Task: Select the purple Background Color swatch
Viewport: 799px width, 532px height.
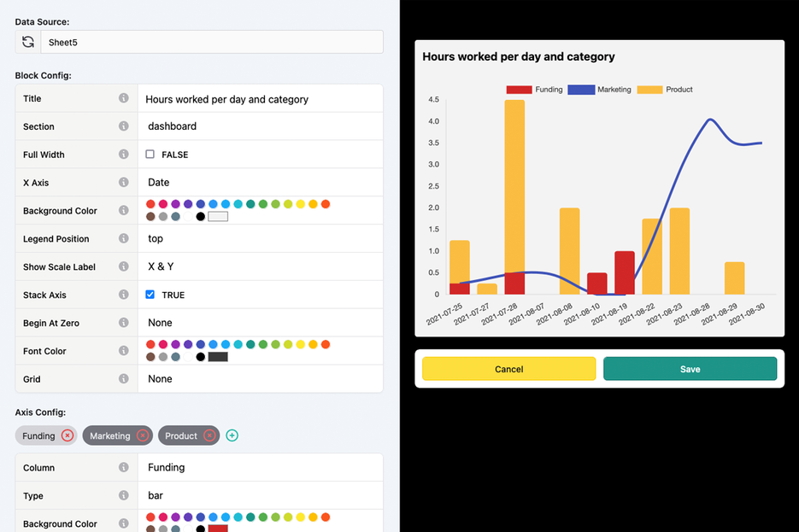Action: pyautogui.click(x=174, y=204)
